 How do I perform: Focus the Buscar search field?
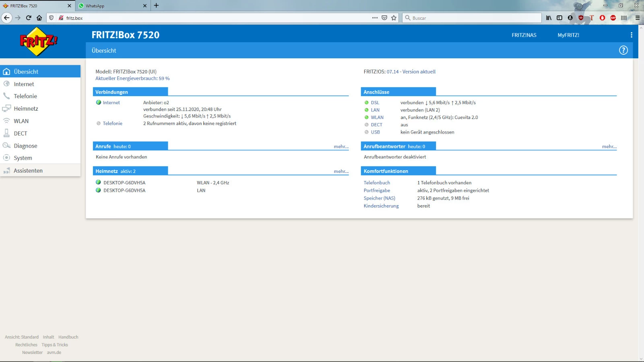472,18
